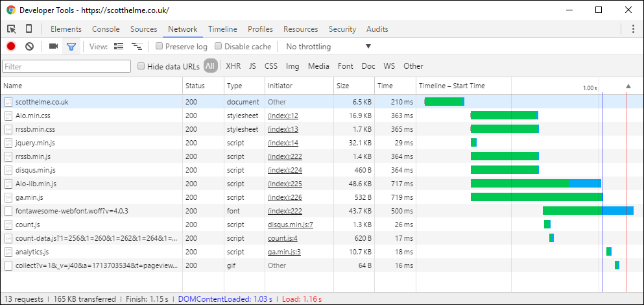Filter requests by Font type

pos(346,66)
